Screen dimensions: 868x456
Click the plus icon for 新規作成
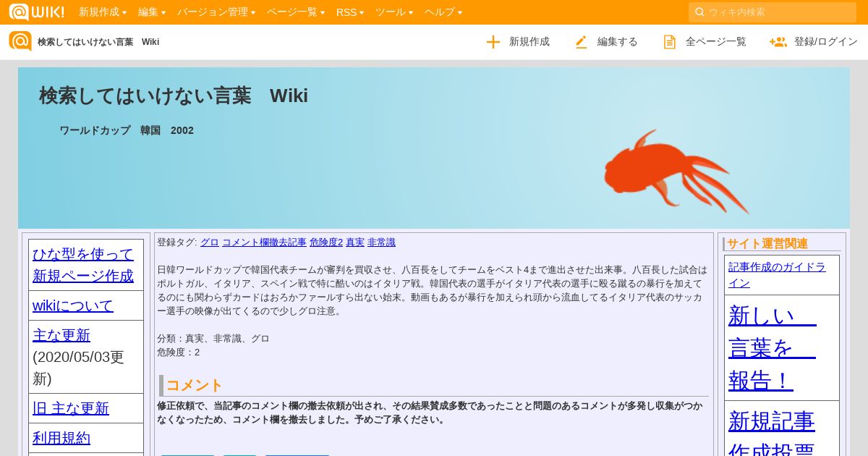tap(493, 42)
